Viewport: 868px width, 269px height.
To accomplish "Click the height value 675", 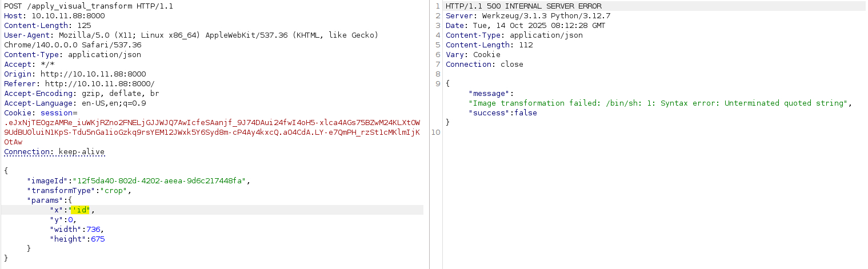I will coord(98,239).
